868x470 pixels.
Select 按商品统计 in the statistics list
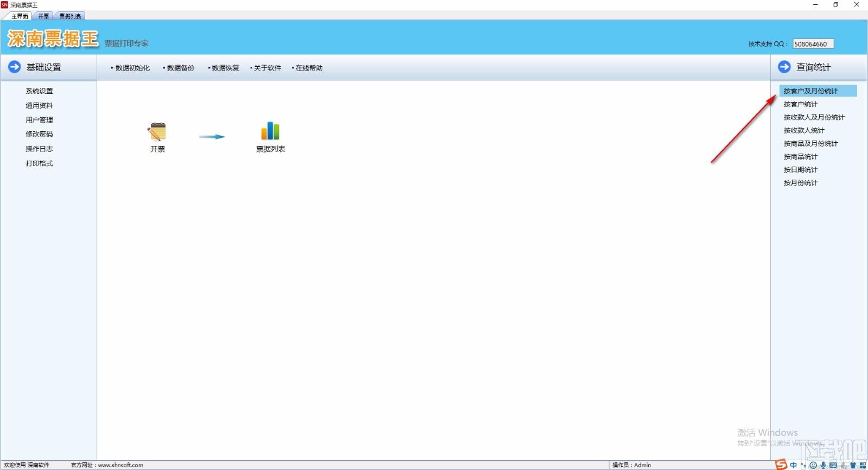pyautogui.click(x=800, y=156)
